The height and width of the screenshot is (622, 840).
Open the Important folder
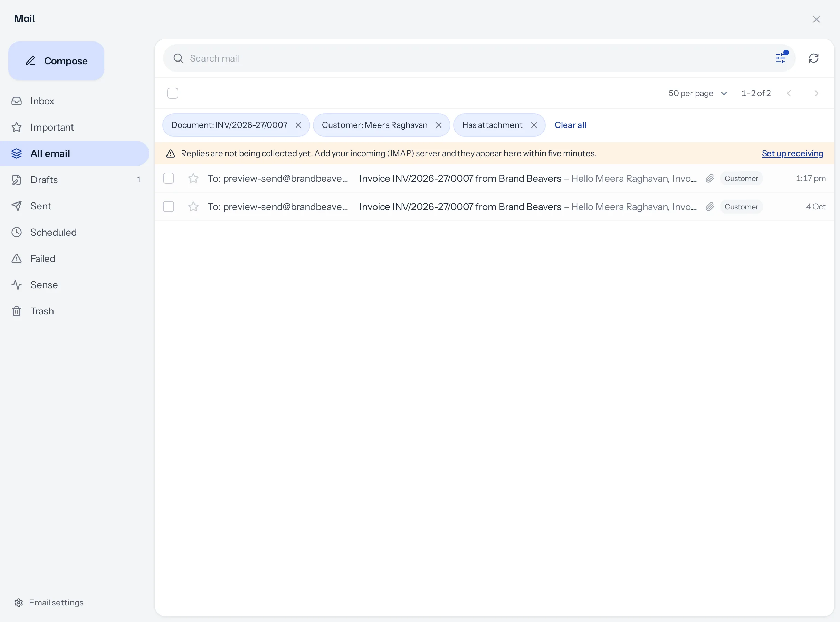75,127
